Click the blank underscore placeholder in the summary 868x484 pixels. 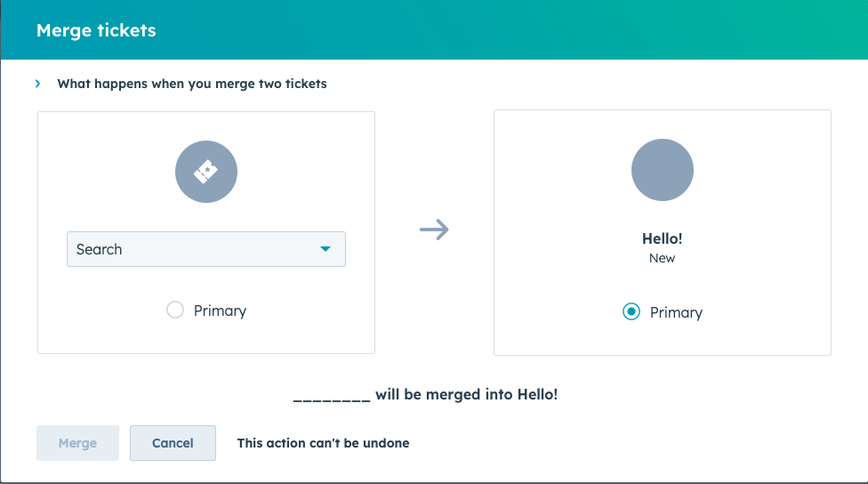click(332, 395)
